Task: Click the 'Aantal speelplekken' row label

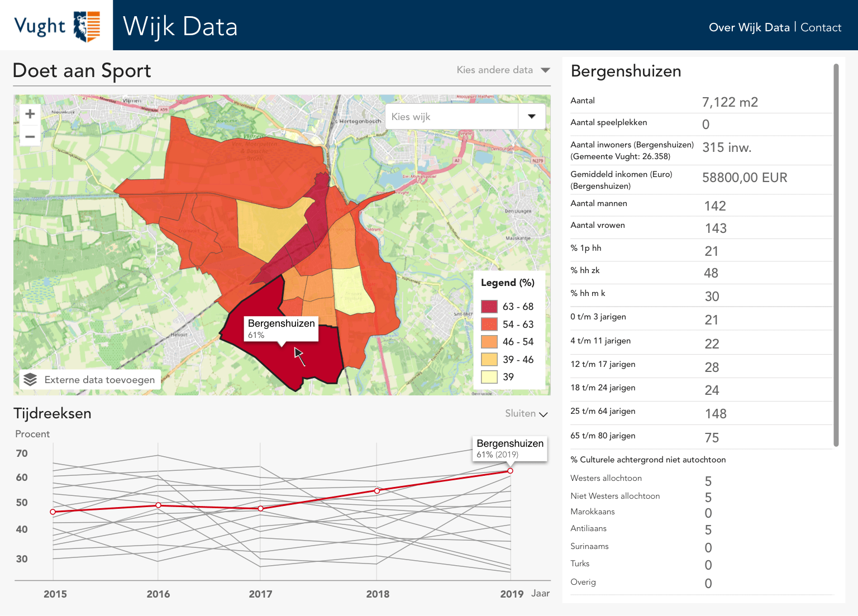Action: pyautogui.click(x=609, y=122)
